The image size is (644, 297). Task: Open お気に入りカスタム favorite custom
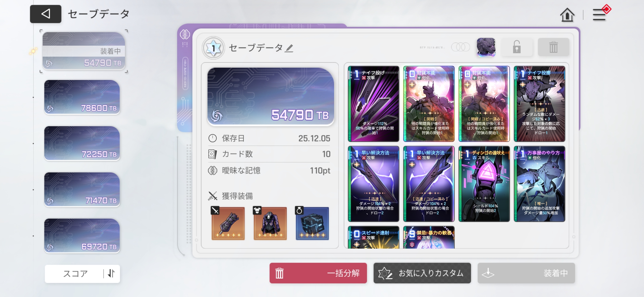tap(422, 273)
